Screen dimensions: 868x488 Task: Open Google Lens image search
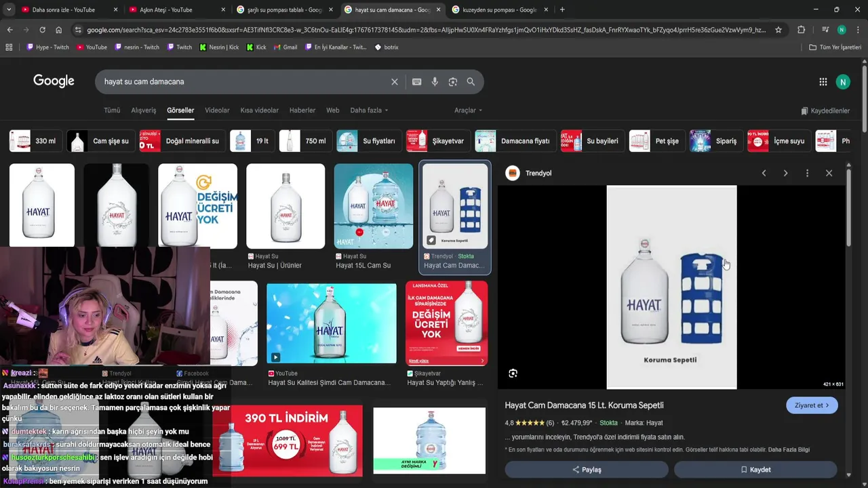[x=452, y=82]
